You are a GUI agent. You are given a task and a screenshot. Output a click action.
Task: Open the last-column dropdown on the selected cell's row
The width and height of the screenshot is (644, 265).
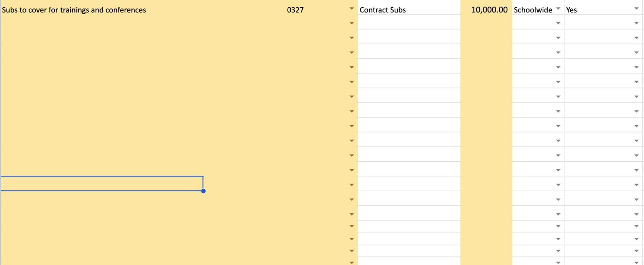coord(636,185)
